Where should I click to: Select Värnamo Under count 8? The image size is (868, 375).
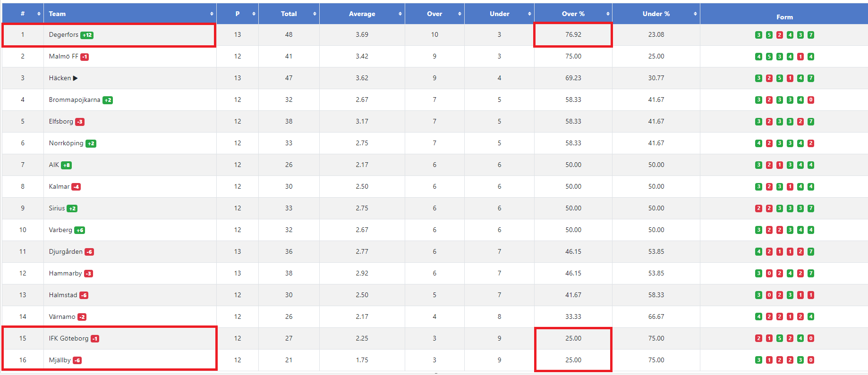tap(499, 317)
